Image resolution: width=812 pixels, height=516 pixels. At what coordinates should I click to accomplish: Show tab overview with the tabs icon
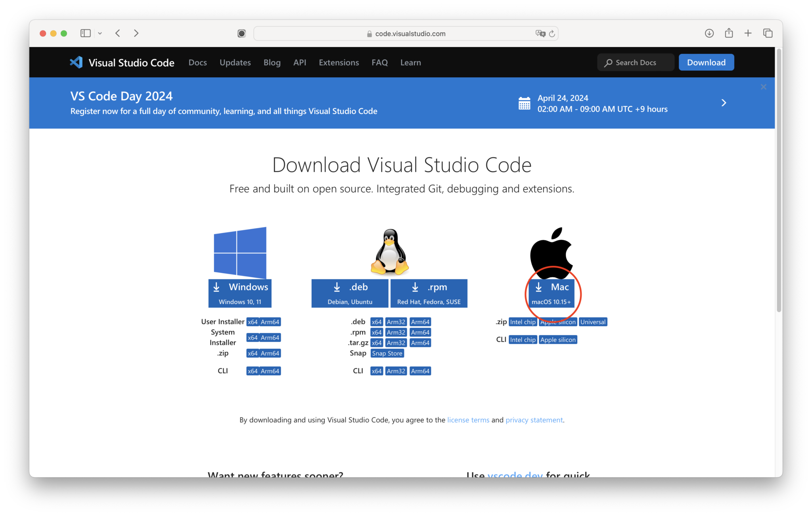pyautogui.click(x=768, y=33)
